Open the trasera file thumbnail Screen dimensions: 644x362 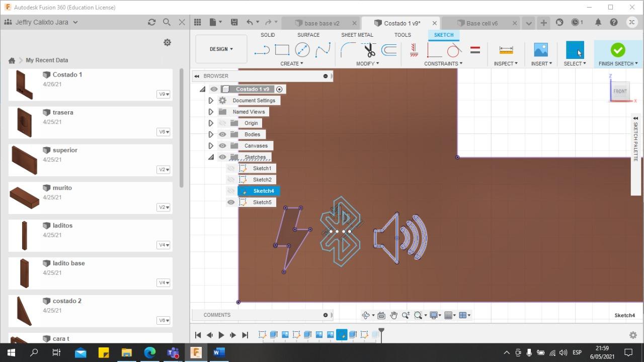pos(24,122)
